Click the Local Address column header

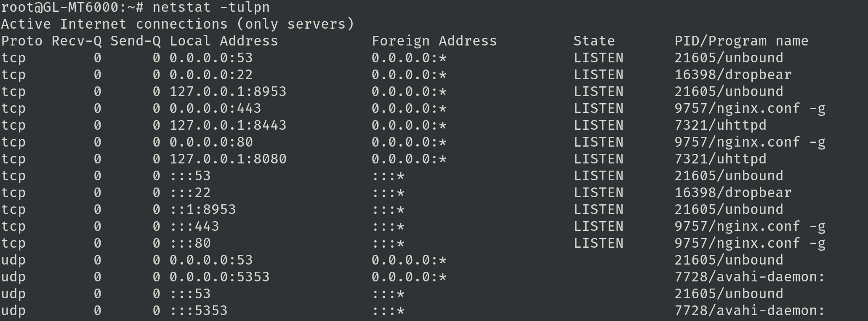pyautogui.click(x=224, y=41)
